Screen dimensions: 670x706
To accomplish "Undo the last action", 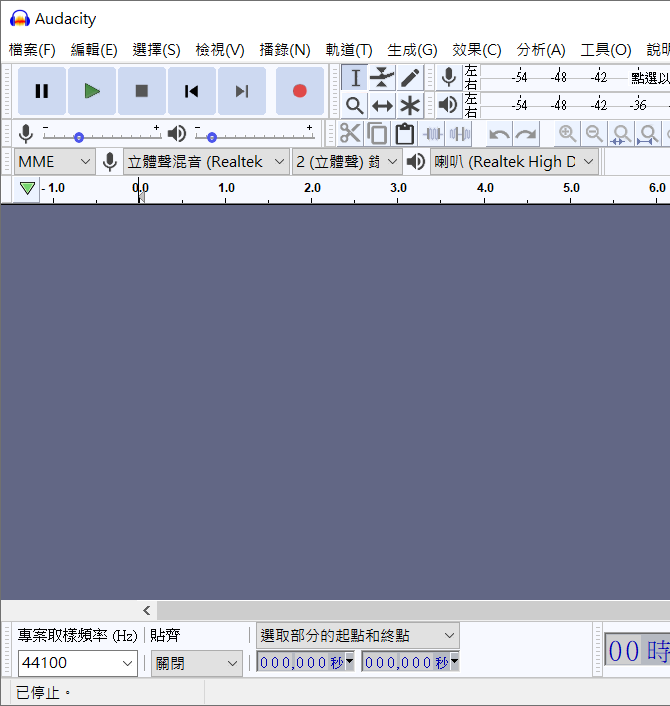I will [499, 134].
